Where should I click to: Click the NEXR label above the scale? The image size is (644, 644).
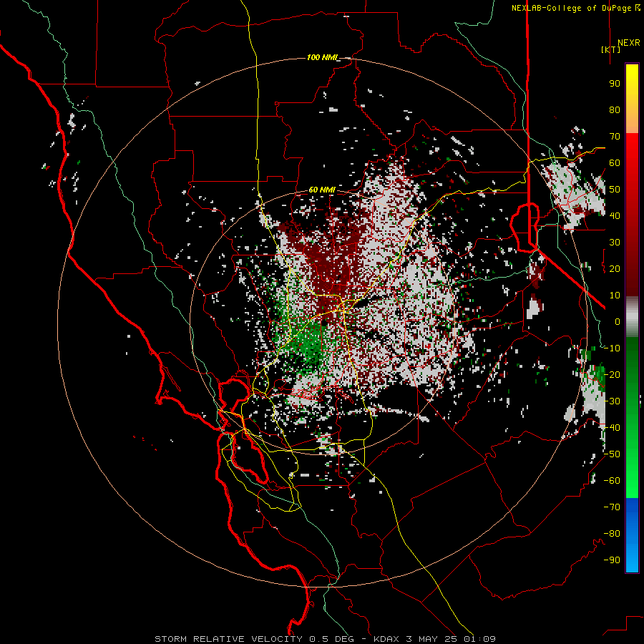[629, 43]
